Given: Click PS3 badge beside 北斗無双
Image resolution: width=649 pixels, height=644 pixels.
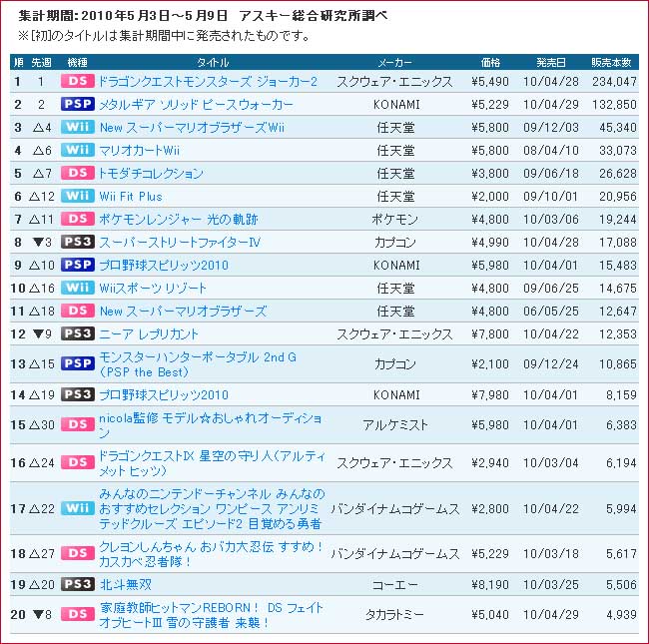Looking at the screenshot, I should pos(78,584).
